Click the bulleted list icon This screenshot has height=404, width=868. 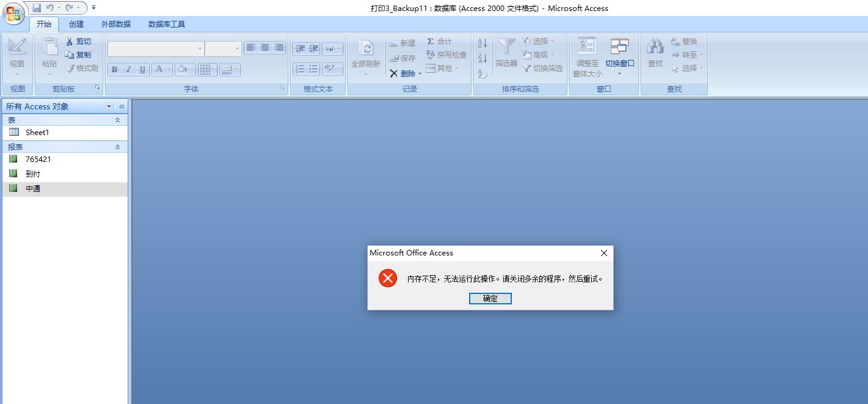coord(313,68)
